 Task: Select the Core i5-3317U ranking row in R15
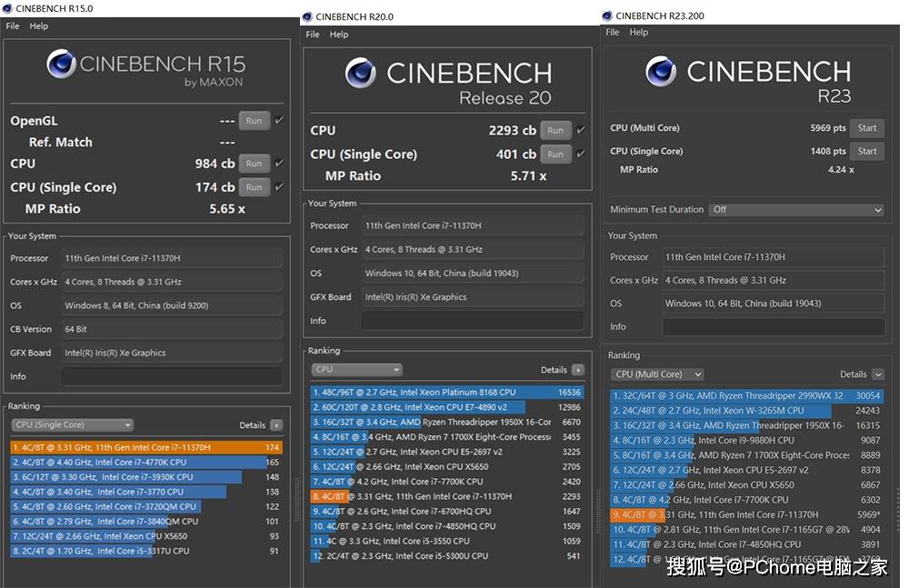click(x=146, y=551)
